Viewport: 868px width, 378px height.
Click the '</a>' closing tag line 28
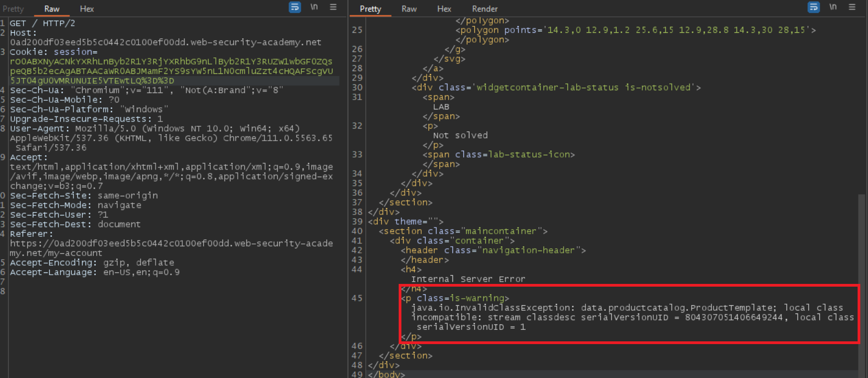pyautogui.click(x=433, y=68)
